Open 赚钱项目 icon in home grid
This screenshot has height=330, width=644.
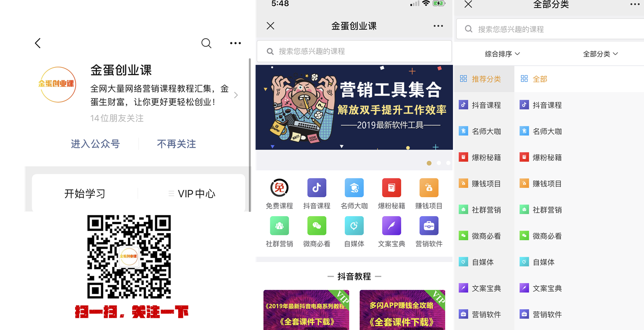coord(429,194)
